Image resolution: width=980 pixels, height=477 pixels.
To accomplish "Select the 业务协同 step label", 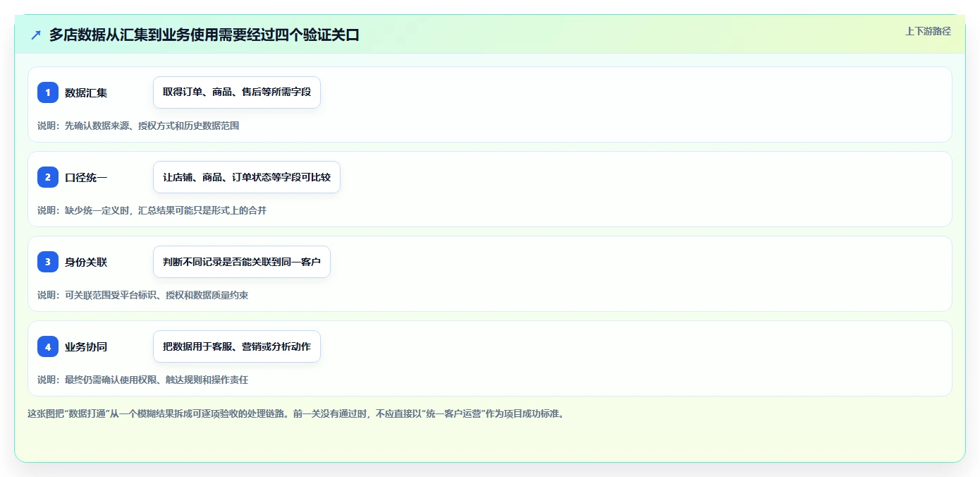I will coord(86,346).
